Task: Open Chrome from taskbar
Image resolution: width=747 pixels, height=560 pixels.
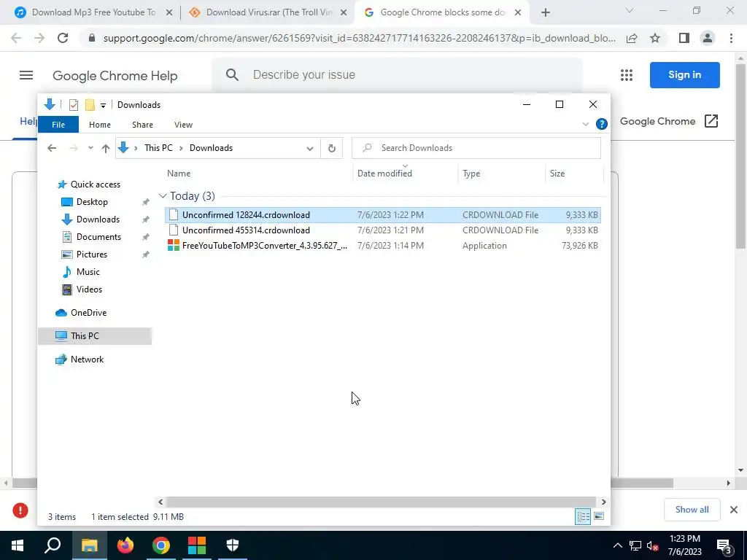Action: click(161, 545)
